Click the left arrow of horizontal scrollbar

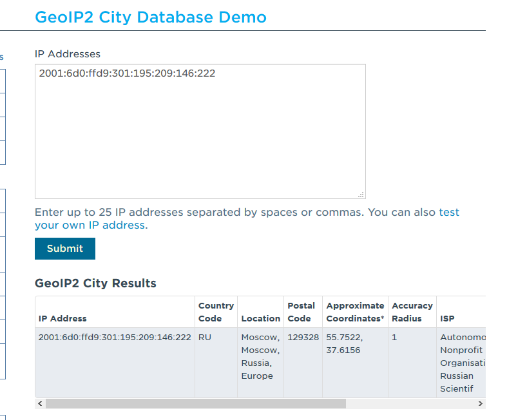click(40, 403)
